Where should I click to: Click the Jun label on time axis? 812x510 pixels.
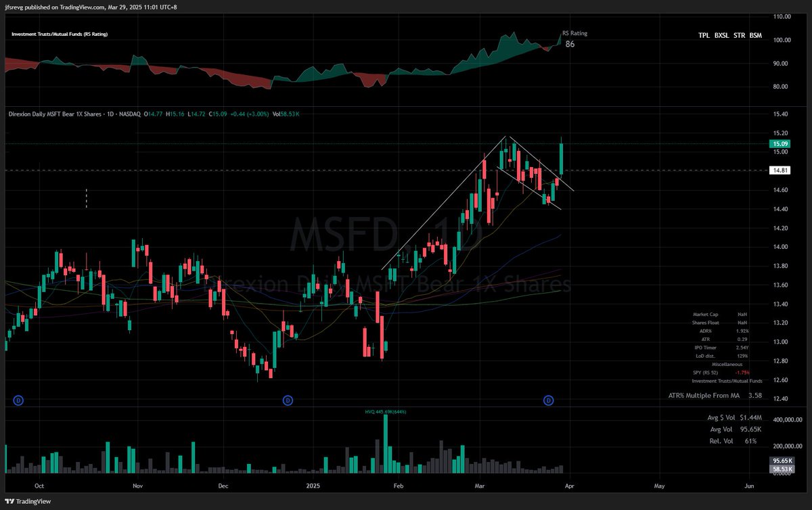tap(749, 486)
